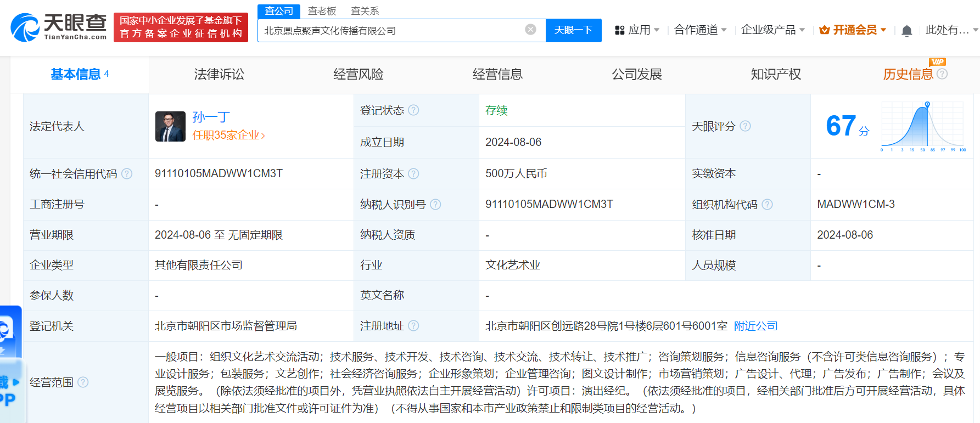Click the help icon next to 注册资本
This screenshot has width=980, height=423.
(413, 174)
